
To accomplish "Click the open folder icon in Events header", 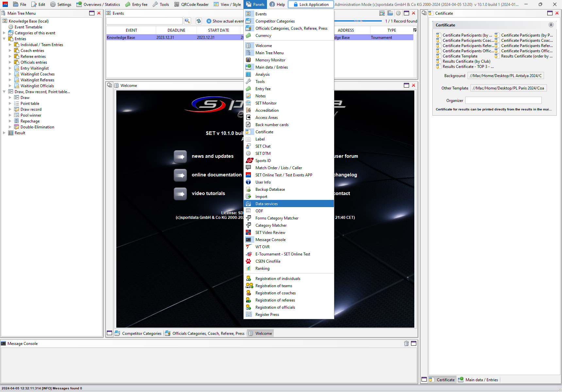I will [x=390, y=13].
